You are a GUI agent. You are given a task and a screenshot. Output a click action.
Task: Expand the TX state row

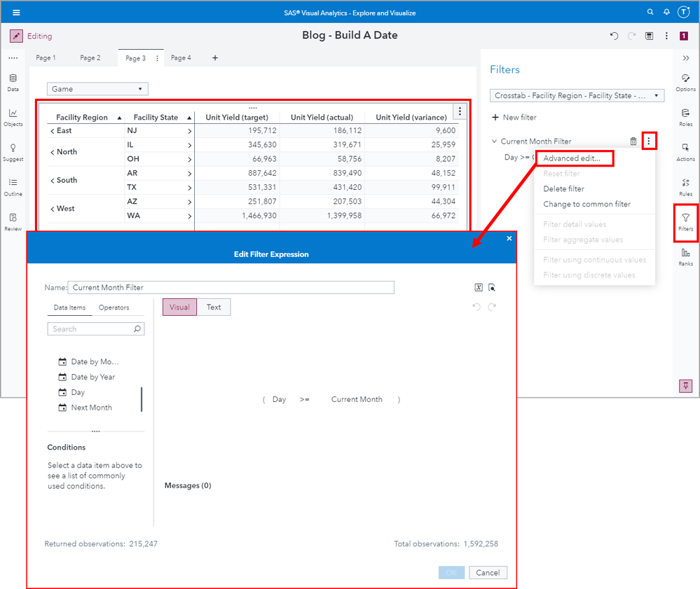click(189, 188)
